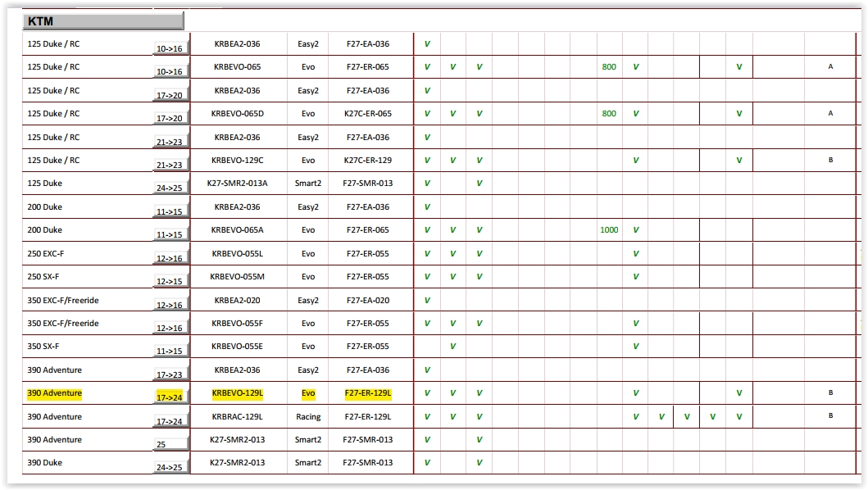Click the KRBEA2-020 part code
The height and width of the screenshot is (490, 868).
tap(238, 301)
